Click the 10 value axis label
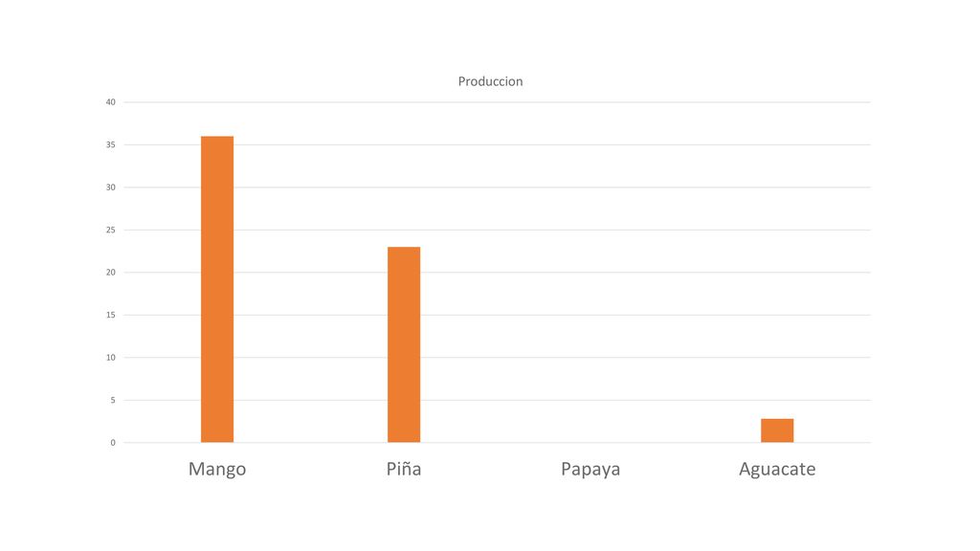The width and height of the screenshot is (980, 551). click(111, 358)
